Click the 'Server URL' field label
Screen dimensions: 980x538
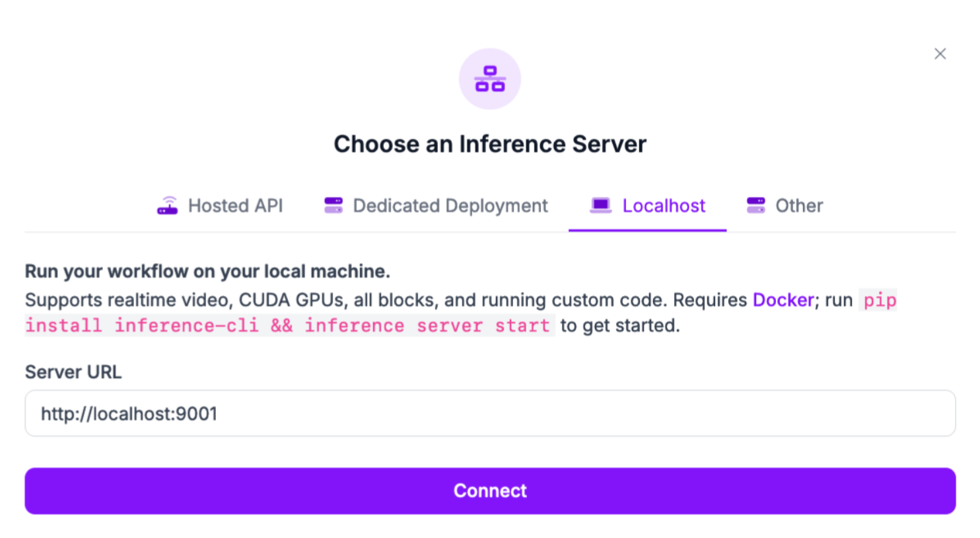[73, 372]
